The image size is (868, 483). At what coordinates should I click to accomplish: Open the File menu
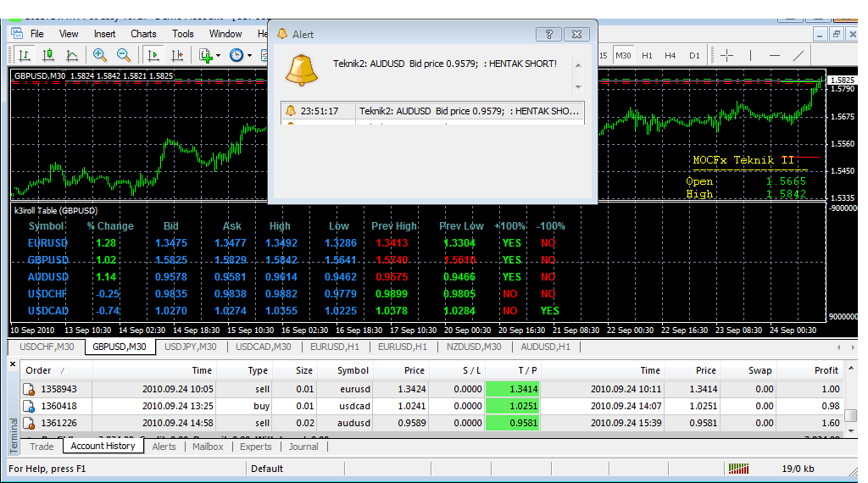[37, 34]
